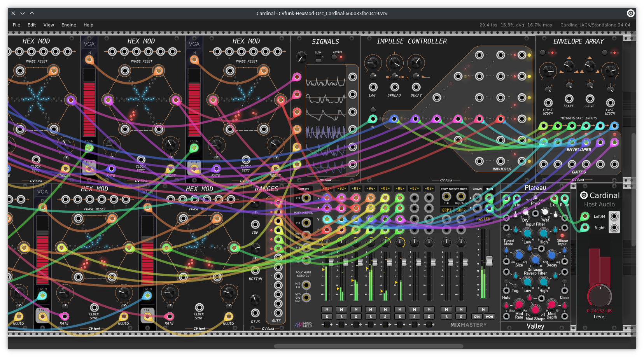Click the Plateau Diffusion knob

[535, 260]
